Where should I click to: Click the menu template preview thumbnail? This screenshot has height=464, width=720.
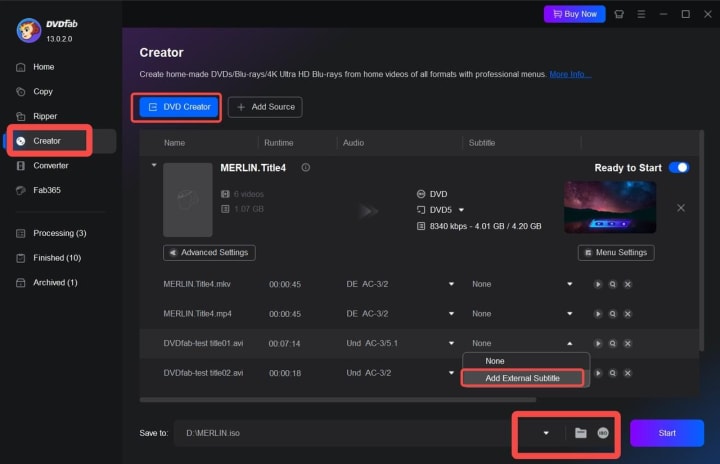click(610, 207)
